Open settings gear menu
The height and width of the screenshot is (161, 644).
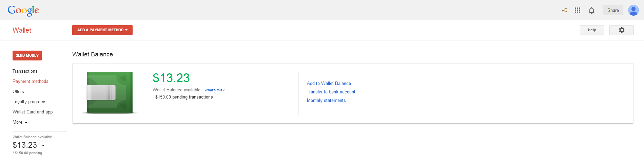point(621,30)
